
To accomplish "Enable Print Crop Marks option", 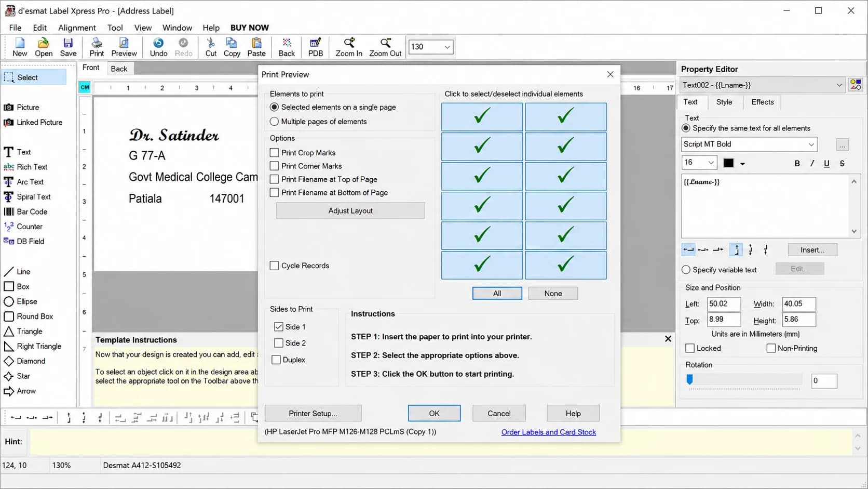I will click(275, 153).
